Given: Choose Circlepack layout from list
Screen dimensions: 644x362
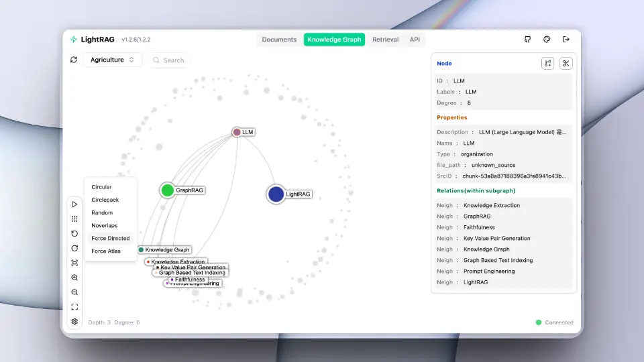Looking at the screenshot, I should [x=105, y=200].
